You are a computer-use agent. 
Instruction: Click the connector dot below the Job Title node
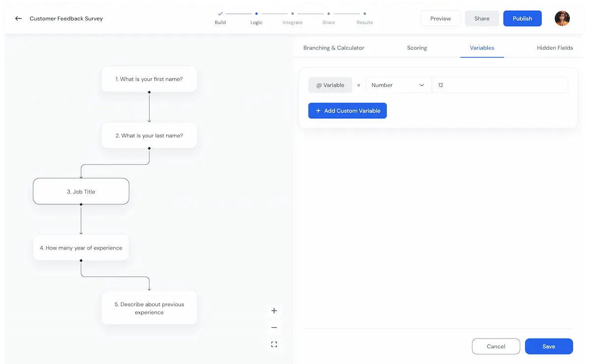81,203
